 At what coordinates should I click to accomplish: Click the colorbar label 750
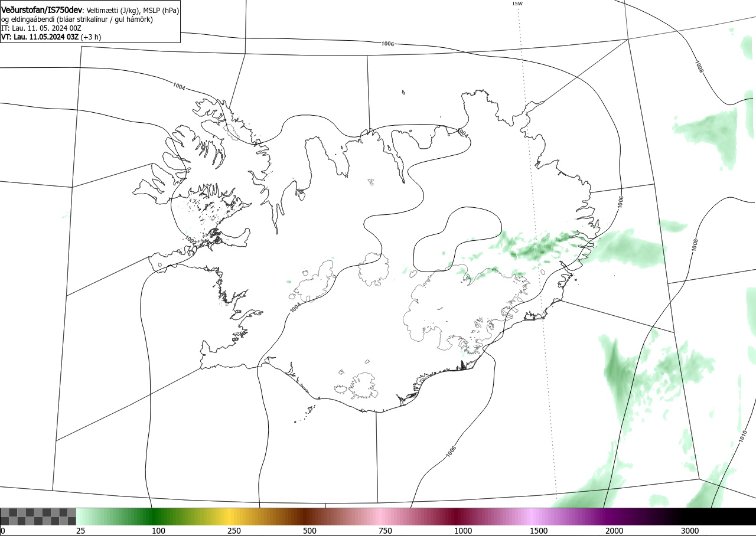tap(385, 531)
